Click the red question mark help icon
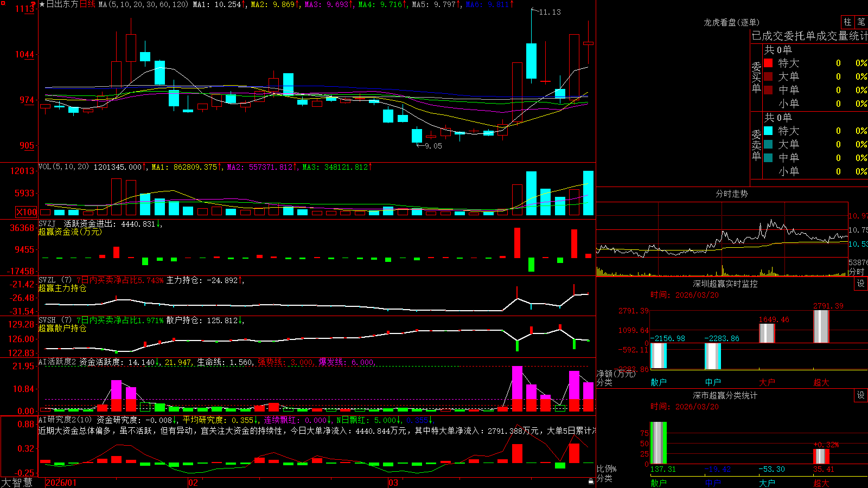 pos(34,4)
